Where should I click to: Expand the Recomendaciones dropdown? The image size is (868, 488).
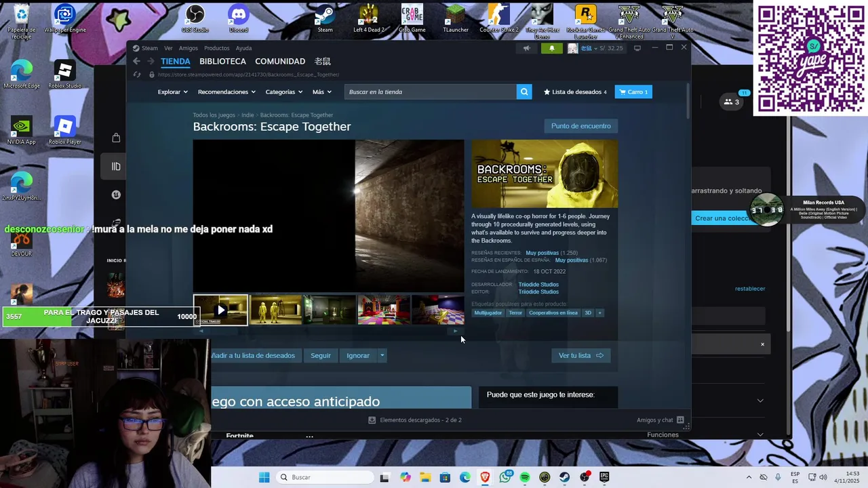pyautogui.click(x=226, y=91)
